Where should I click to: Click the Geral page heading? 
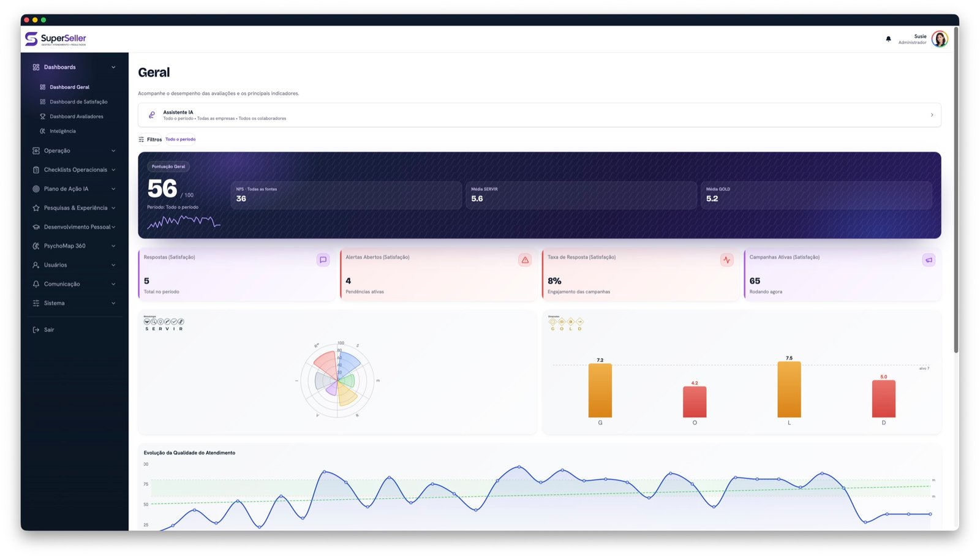click(154, 72)
